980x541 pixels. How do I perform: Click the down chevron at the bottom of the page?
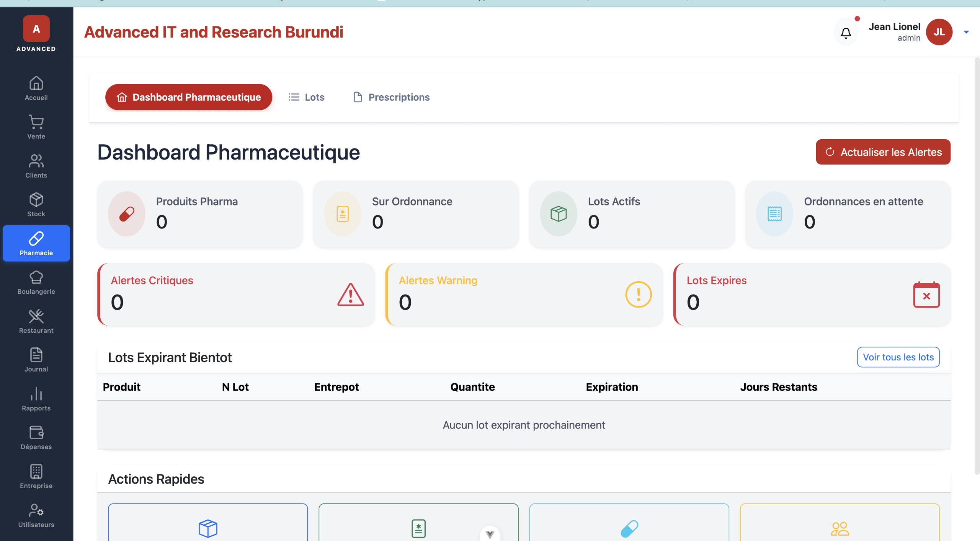click(490, 534)
